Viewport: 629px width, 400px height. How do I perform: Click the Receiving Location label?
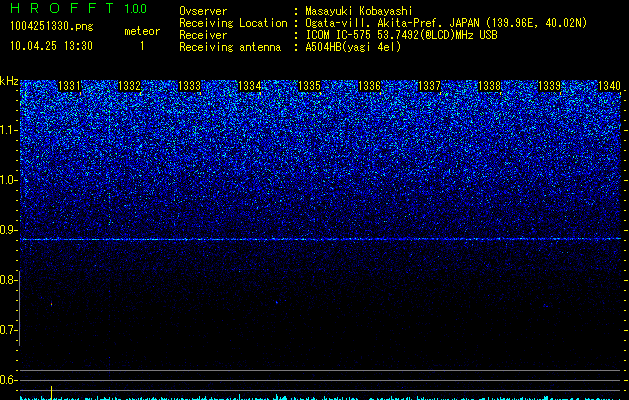point(233,23)
